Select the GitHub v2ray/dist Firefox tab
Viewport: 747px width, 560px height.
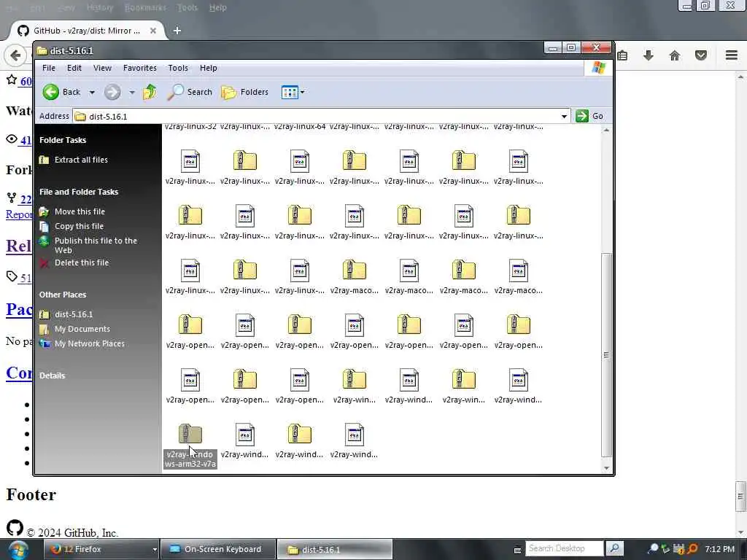click(88, 31)
